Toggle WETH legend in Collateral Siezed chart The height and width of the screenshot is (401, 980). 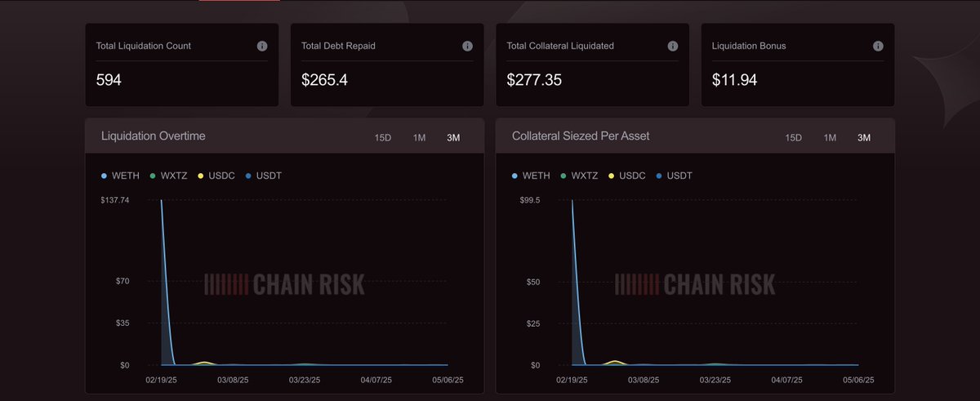(532, 176)
